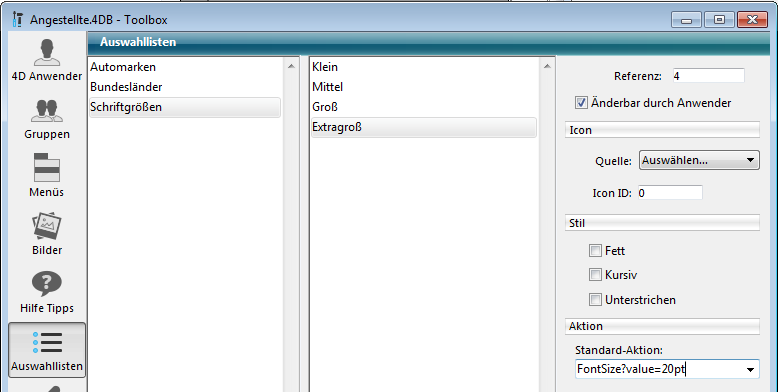Click the up arrow of items list scrollbar

pyautogui.click(x=547, y=66)
